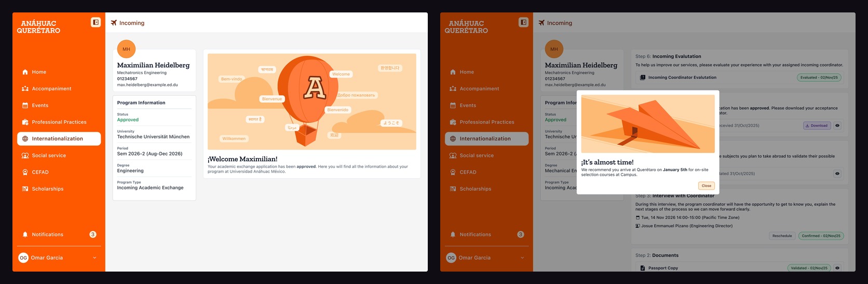This screenshot has width=868, height=284.
Task: Toggle eye icon next to Download button
Action: click(837, 125)
